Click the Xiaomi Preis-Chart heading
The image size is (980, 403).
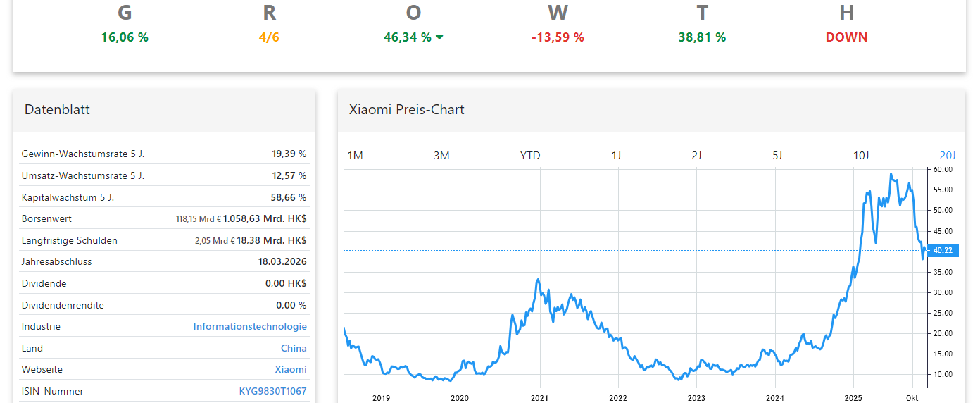[407, 109]
